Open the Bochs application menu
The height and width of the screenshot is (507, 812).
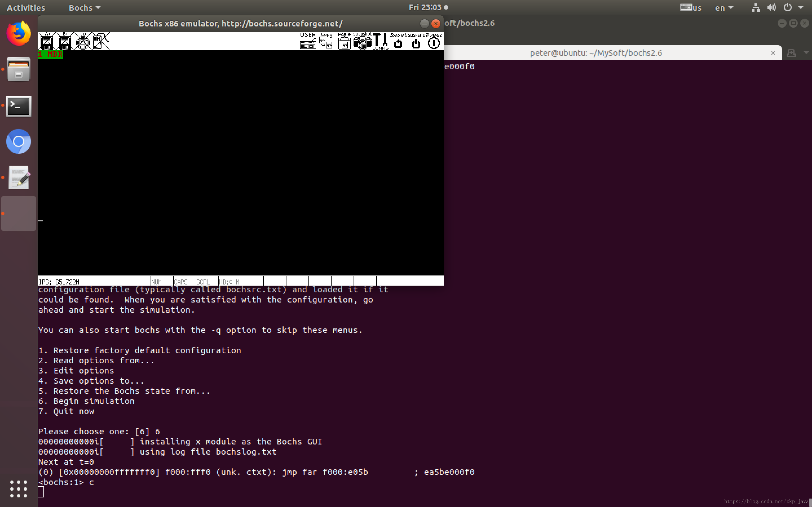(84, 7)
